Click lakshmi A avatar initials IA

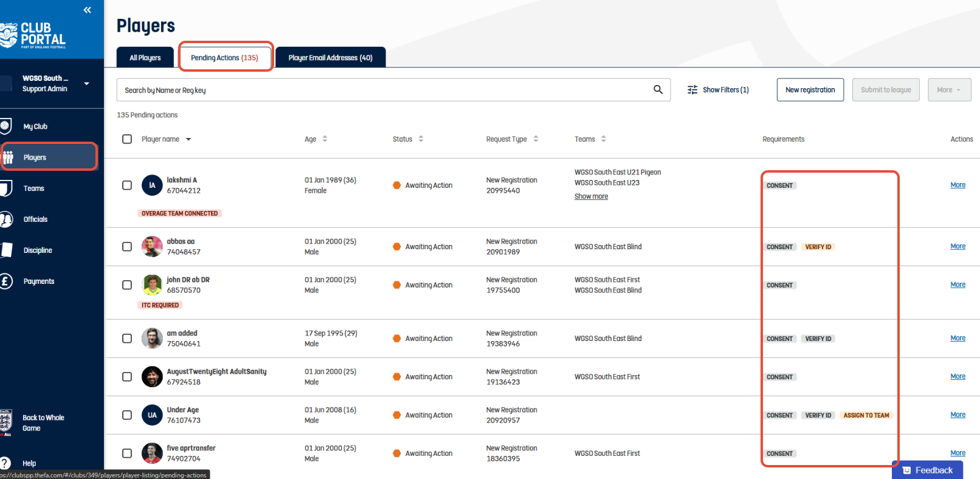(x=152, y=185)
